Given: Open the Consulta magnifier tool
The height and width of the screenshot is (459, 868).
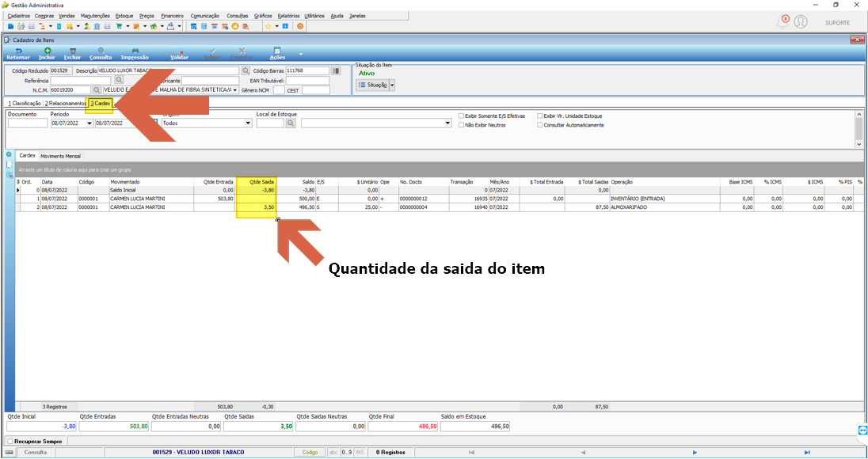Looking at the screenshot, I should click(x=101, y=51).
